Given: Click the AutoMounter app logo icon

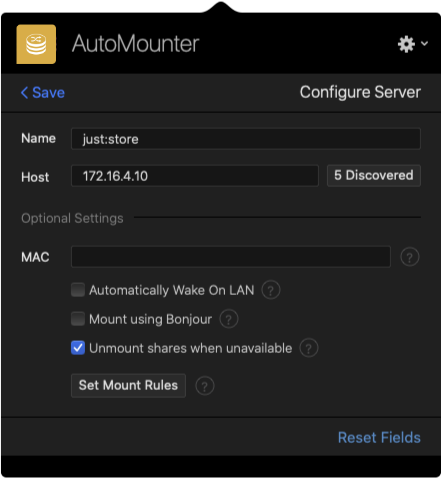Looking at the screenshot, I should coord(36,44).
